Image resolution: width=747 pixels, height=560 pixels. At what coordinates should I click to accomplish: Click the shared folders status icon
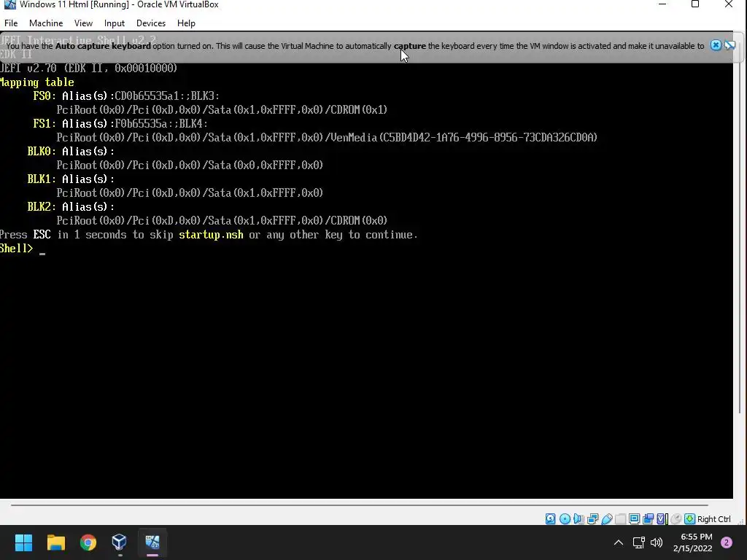click(x=620, y=518)
